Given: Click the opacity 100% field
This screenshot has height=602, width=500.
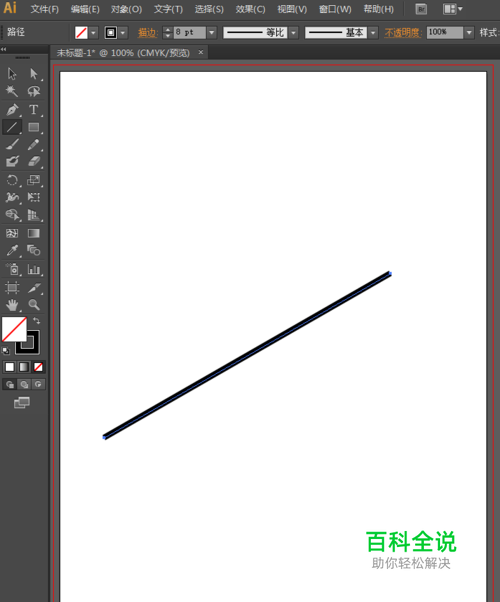Looking at the screenshot, I should [x=445, y=33].
